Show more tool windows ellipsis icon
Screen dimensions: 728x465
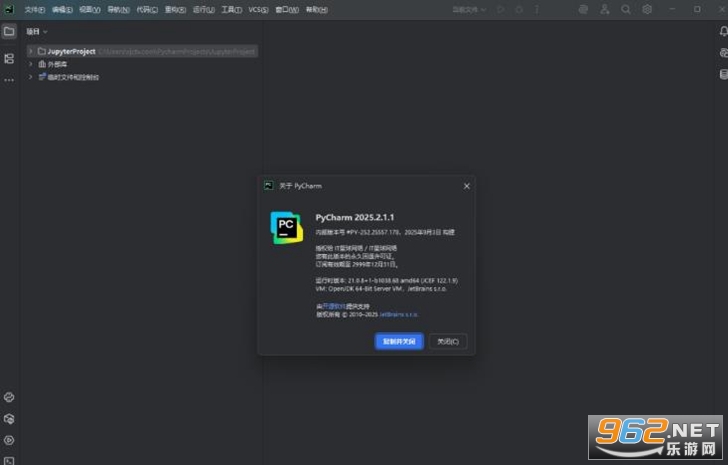(9, 80)
